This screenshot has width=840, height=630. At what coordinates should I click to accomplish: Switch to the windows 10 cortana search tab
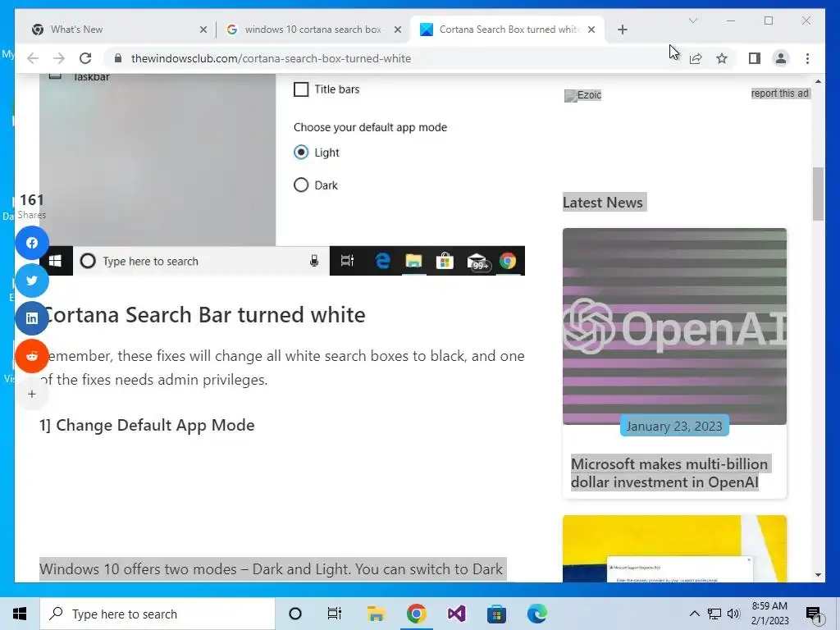click(313, 30)
